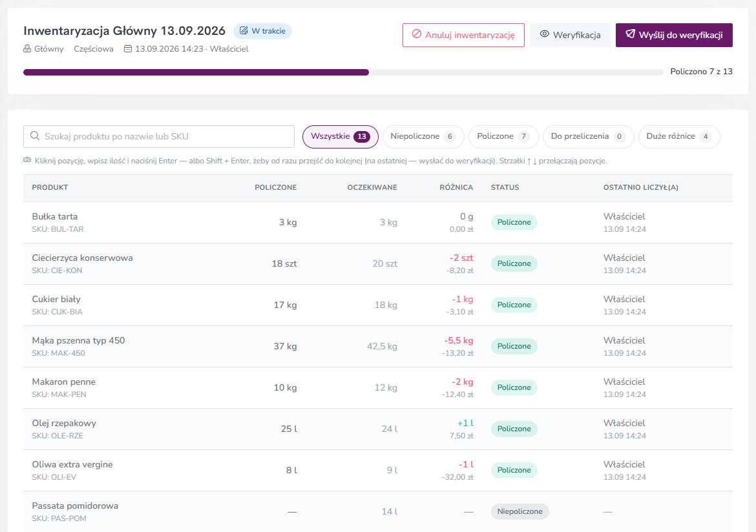Select the Makaron penne product
This screenshot has height=532, width=756.
click(x=378, y=388)
